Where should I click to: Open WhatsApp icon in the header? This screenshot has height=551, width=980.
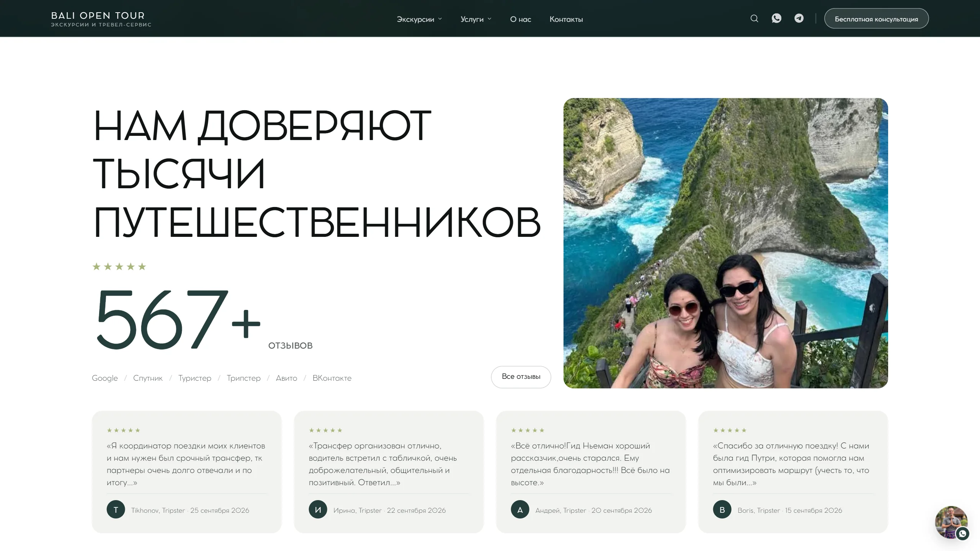[776, 18]
